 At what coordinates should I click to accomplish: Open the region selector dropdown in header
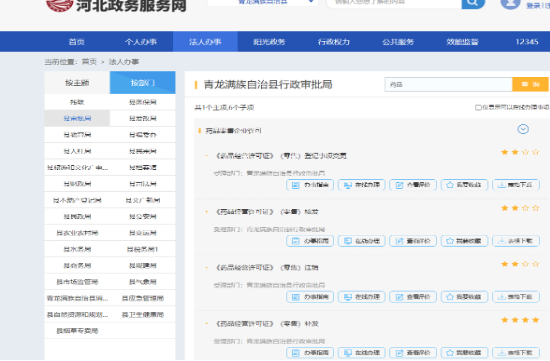(263, 3)
